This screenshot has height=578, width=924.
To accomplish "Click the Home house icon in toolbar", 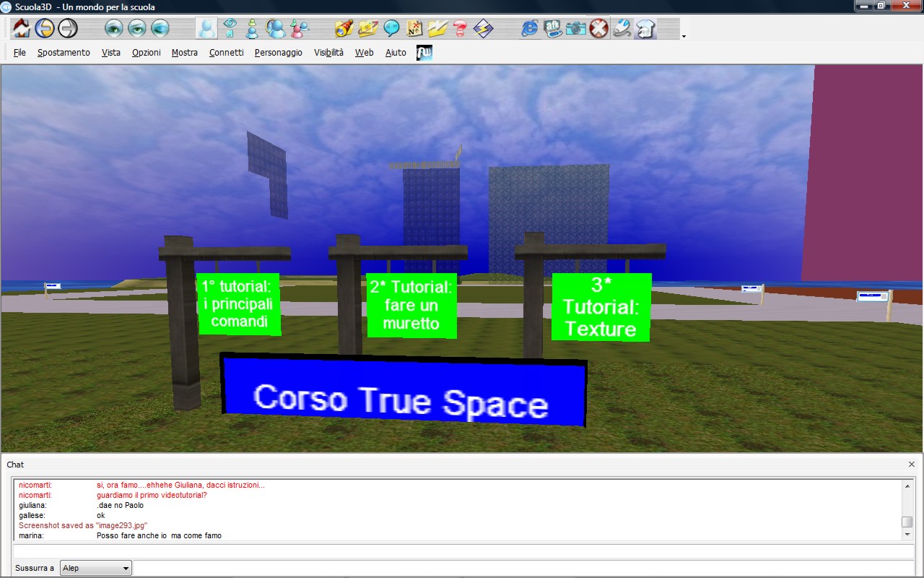I will point(22,28).
